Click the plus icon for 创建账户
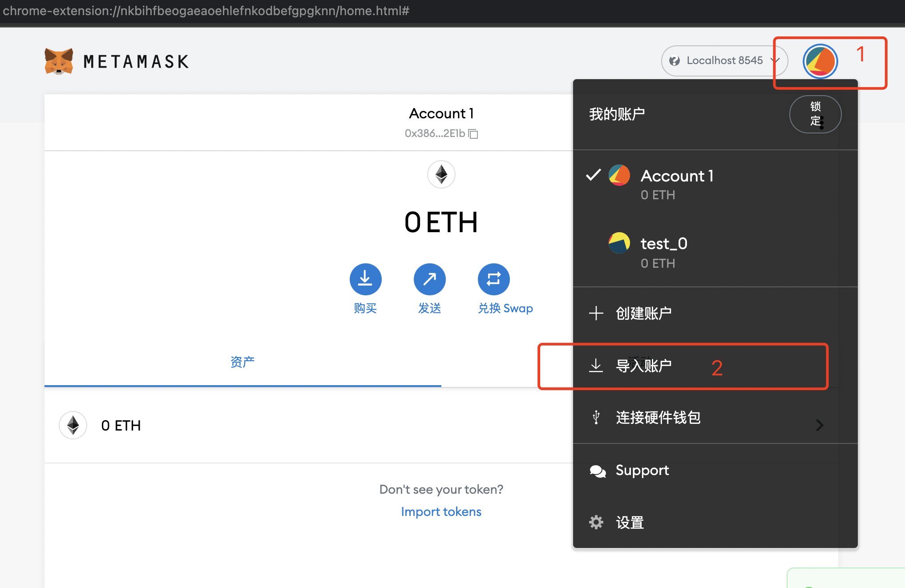Image resolution: width=905 pixels, height=588 pixels. click(x=596, y=313)
